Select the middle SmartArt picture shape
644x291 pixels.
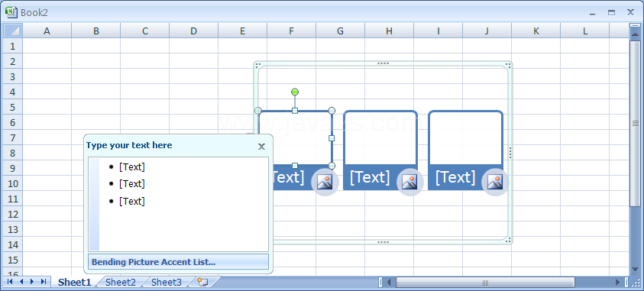380,138
